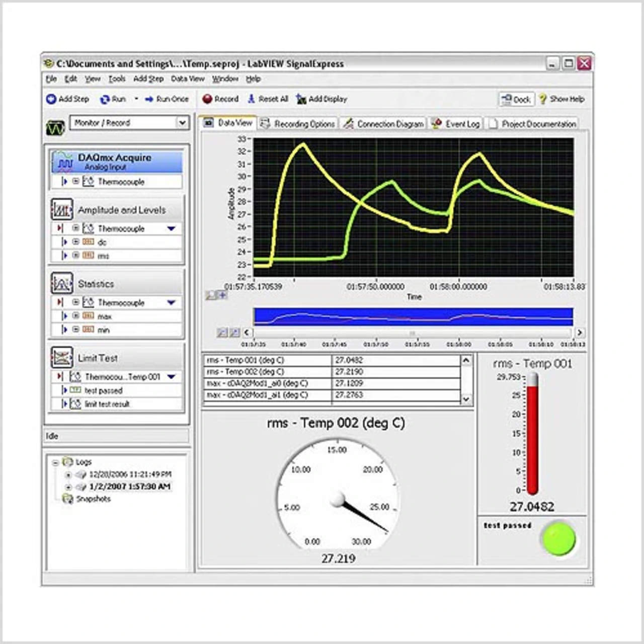Click the dc output signal icon
The image size is (644, 644).
click(88, 242)
